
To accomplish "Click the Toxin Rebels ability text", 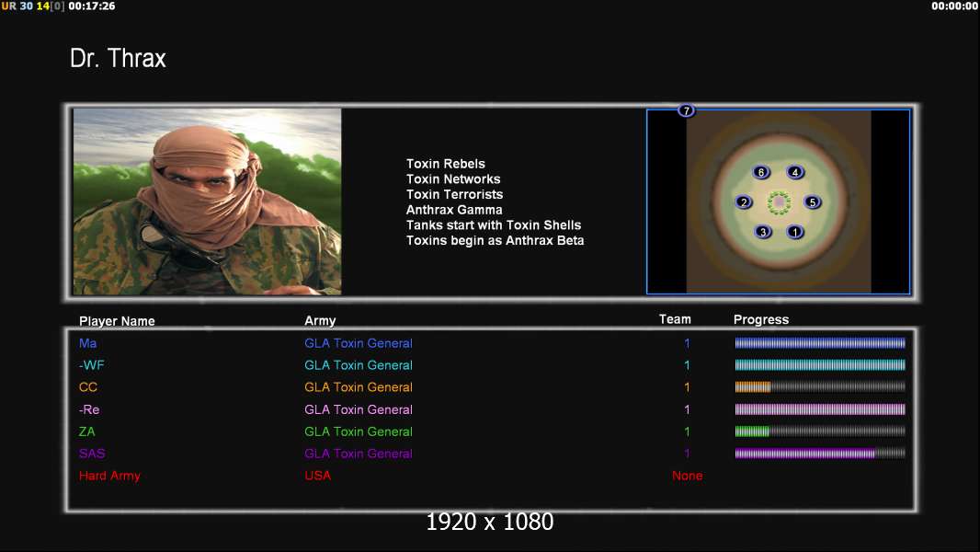I will click(446, 164).
